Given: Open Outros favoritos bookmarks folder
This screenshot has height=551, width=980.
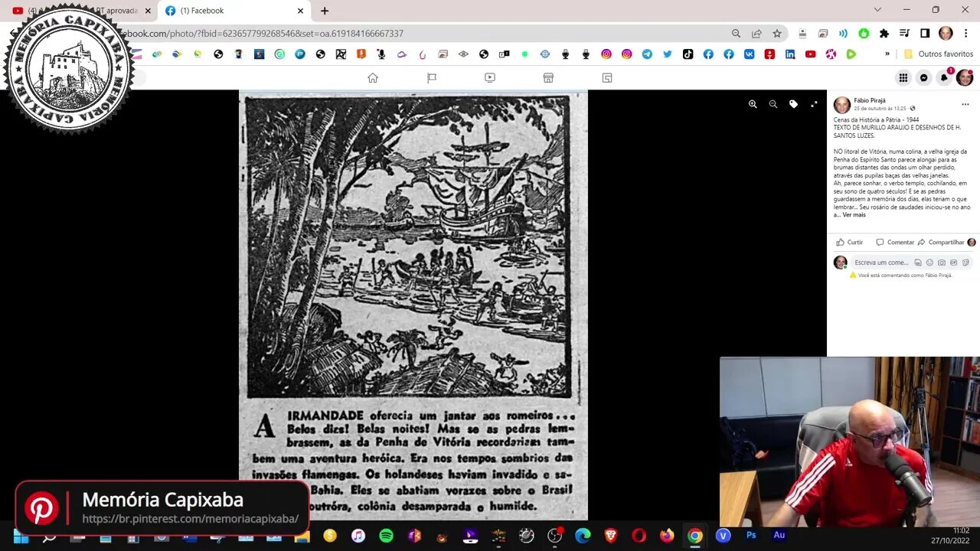Looking at the screenshot, I should click(x=939, y=54).
